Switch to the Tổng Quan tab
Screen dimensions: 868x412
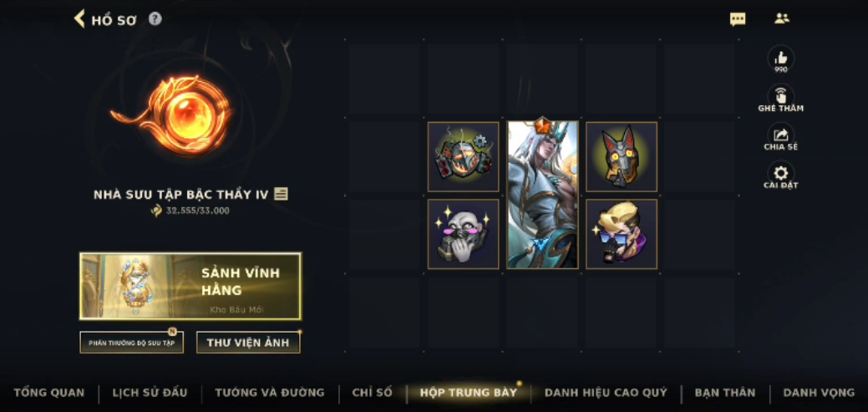click(49, 393)
